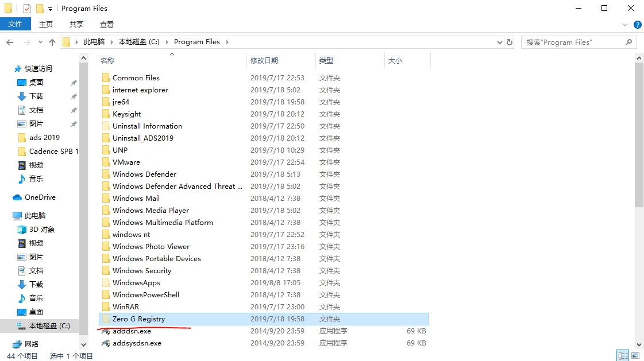Open the recent locations dropdown arrow
This screenshot has width=644, height=361.
40,42
